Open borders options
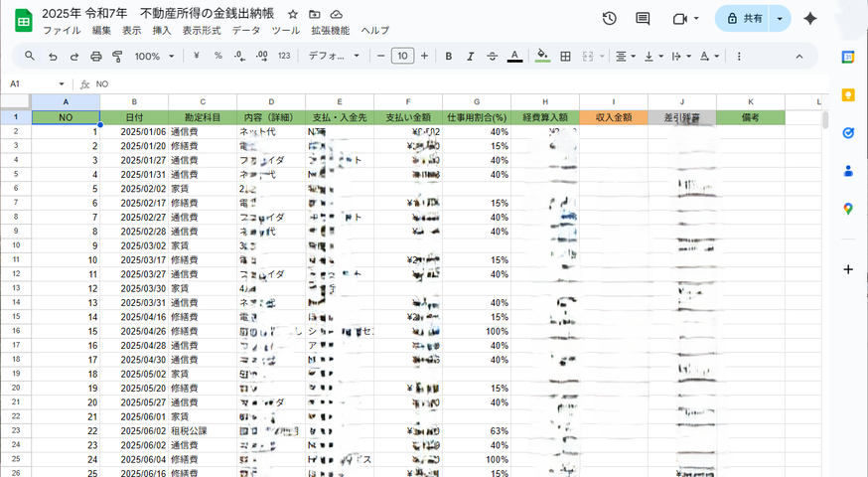Screen dimensions: 868x477 pos(565,56)
